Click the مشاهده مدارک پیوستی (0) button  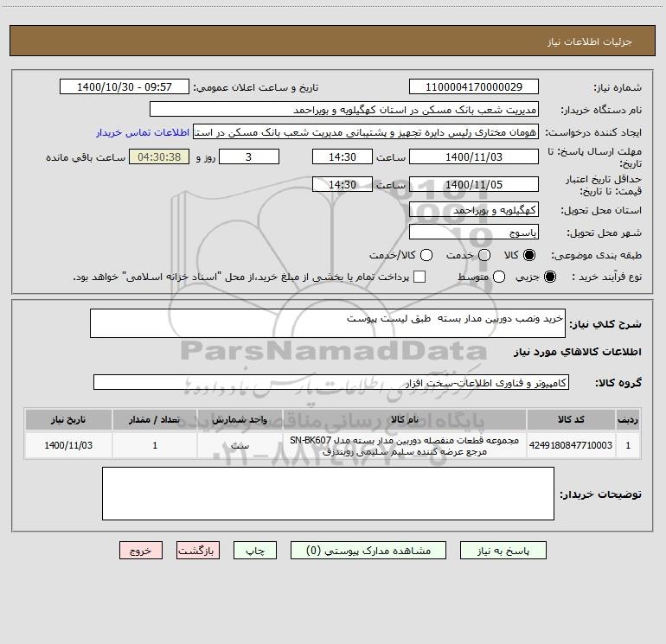point(368,550)
